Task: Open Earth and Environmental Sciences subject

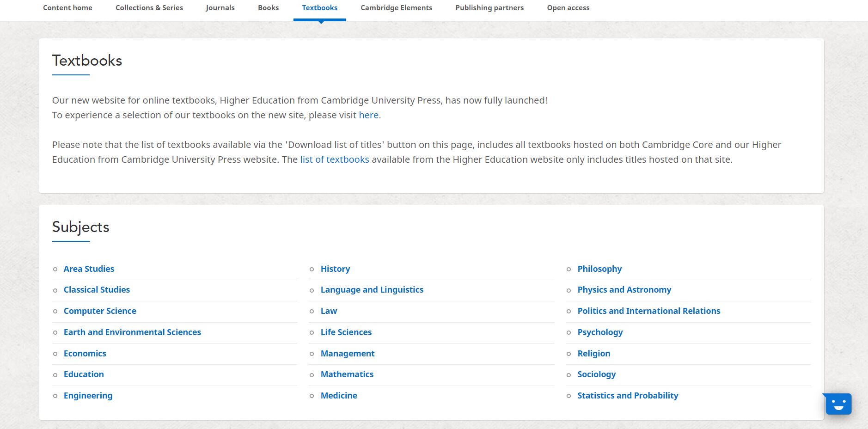Action: [132, 332]
